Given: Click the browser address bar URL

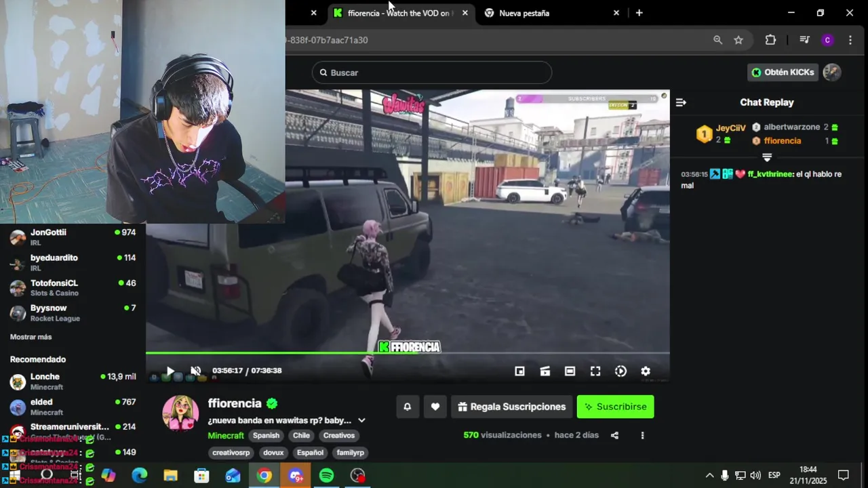Looking at the screenshot, I should pyautogui.click(x=327, y=40).
